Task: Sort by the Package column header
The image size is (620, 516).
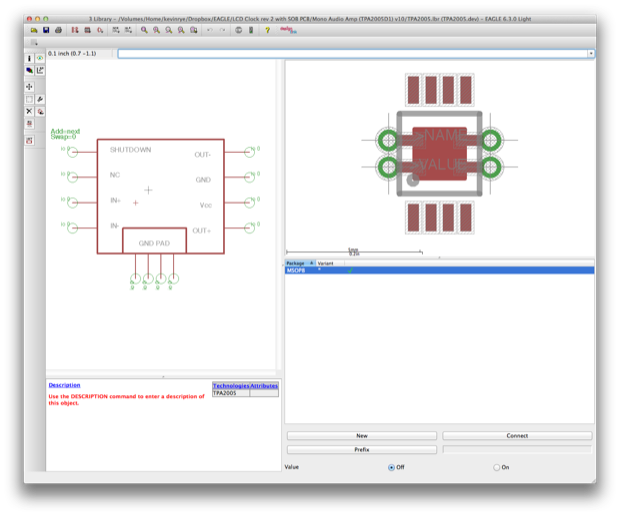Action: [x=300, y=263]
